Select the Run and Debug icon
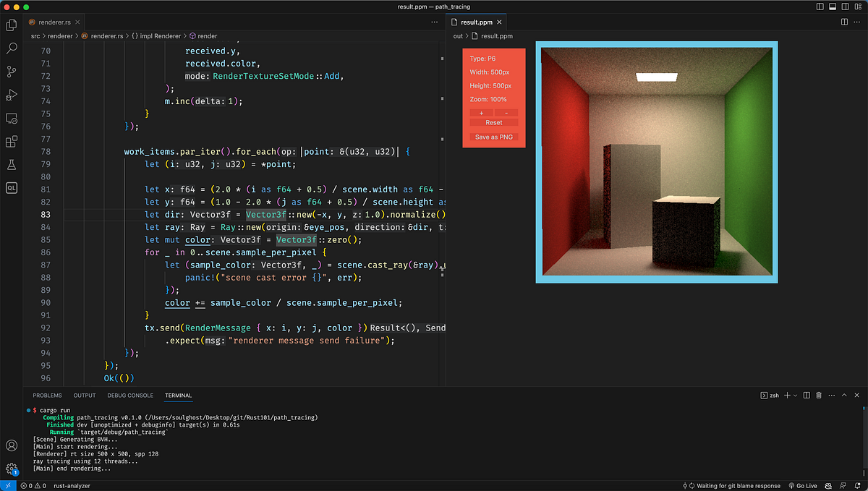The height and width of the screenshot is (491, 868). pos(11,95)
